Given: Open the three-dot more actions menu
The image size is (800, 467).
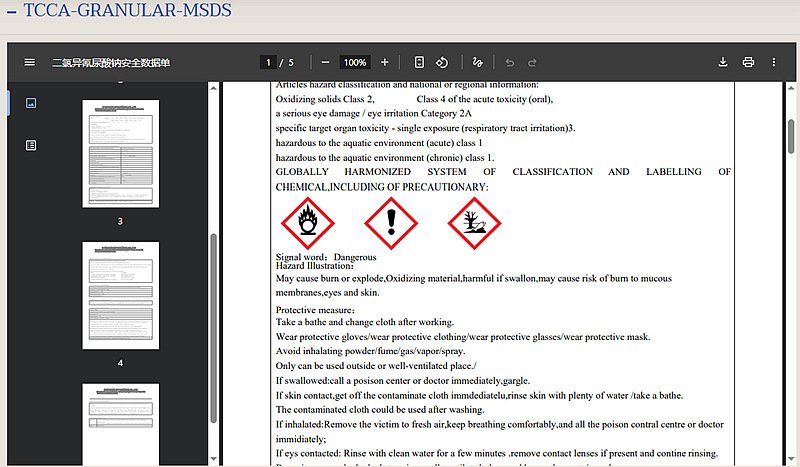Looking at the screenshot, I should coord(773,62).
